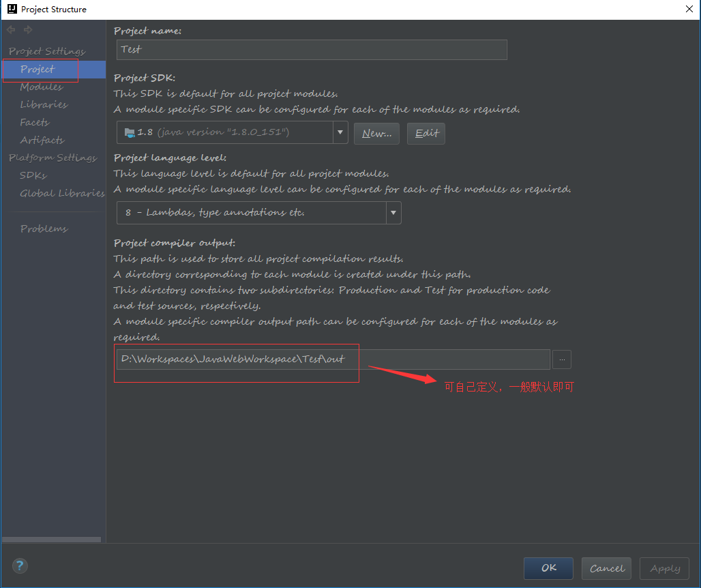Click the Edit SDK button

click(x=426, y=133)
